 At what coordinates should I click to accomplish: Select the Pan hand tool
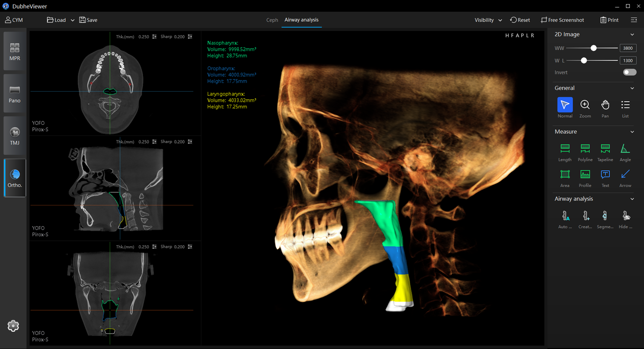point(605,108)
